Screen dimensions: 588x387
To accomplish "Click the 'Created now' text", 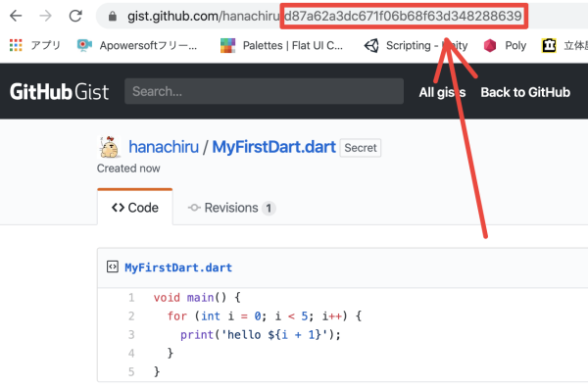I will click(x=128, y=169).
